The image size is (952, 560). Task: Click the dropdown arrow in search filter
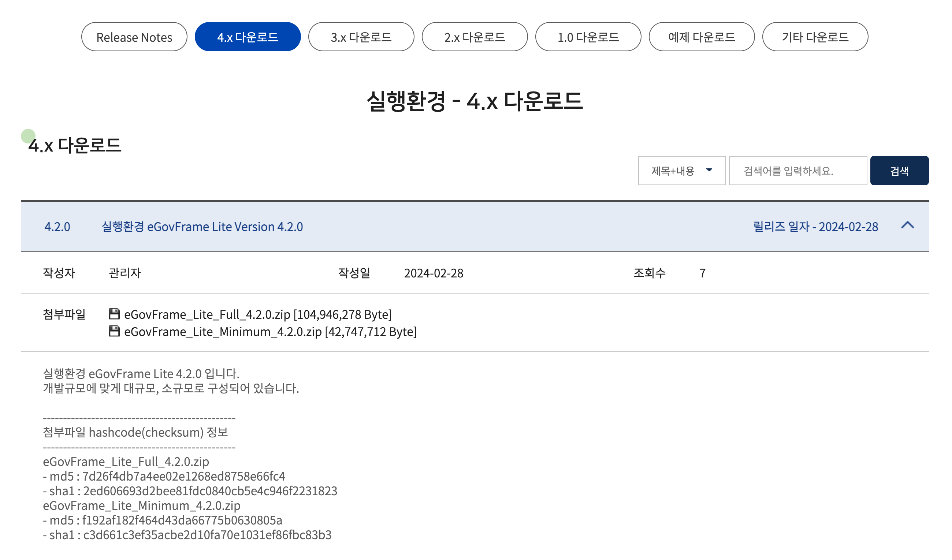709,170
